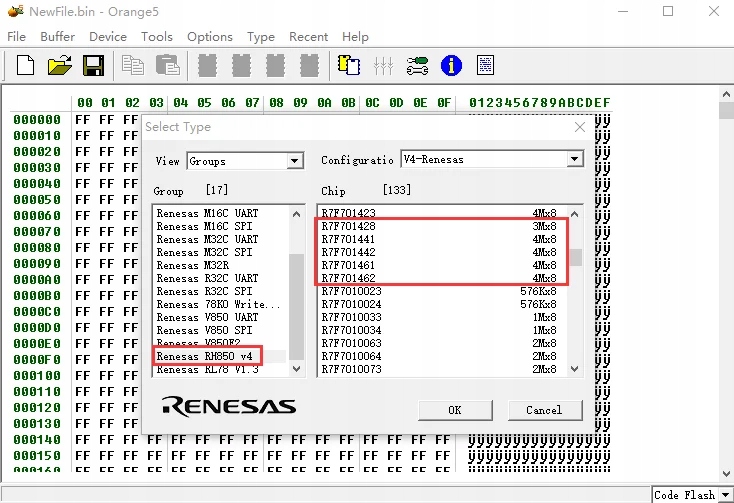Click the Save floppy disk icon

[x=93, y=66]
